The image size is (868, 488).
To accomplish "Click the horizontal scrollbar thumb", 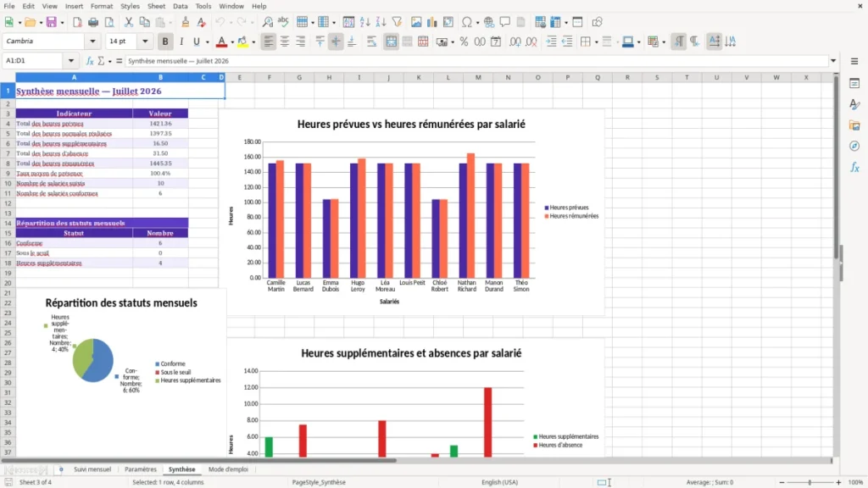I will click(x=198, y=460).
